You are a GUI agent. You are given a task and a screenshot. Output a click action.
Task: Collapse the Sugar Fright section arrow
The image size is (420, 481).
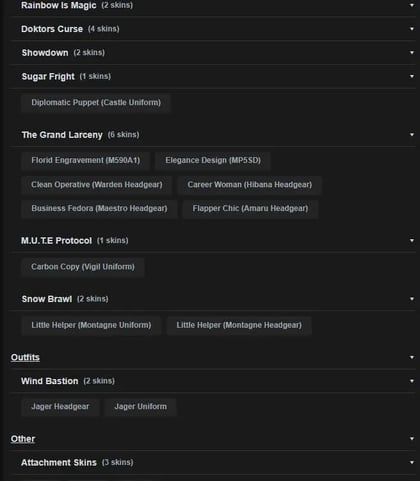(412, 76)
